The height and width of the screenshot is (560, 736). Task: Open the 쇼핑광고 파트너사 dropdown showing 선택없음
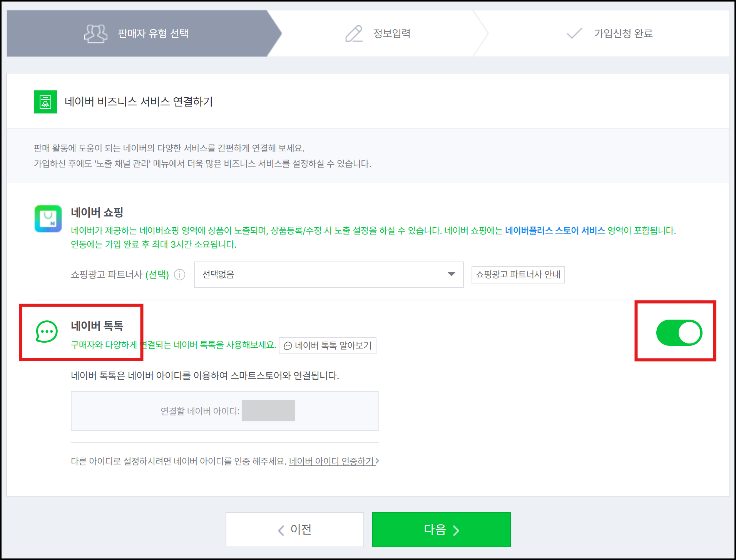point(329,275)
